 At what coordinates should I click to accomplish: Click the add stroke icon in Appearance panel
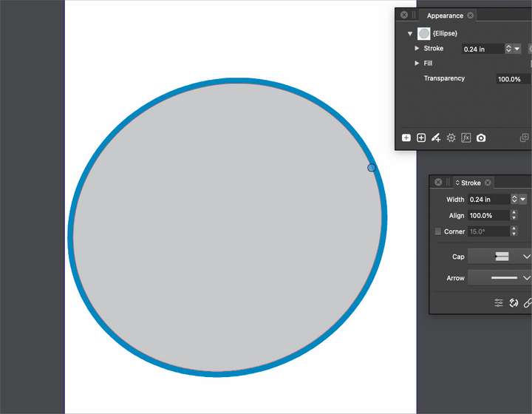pos(406,138)
